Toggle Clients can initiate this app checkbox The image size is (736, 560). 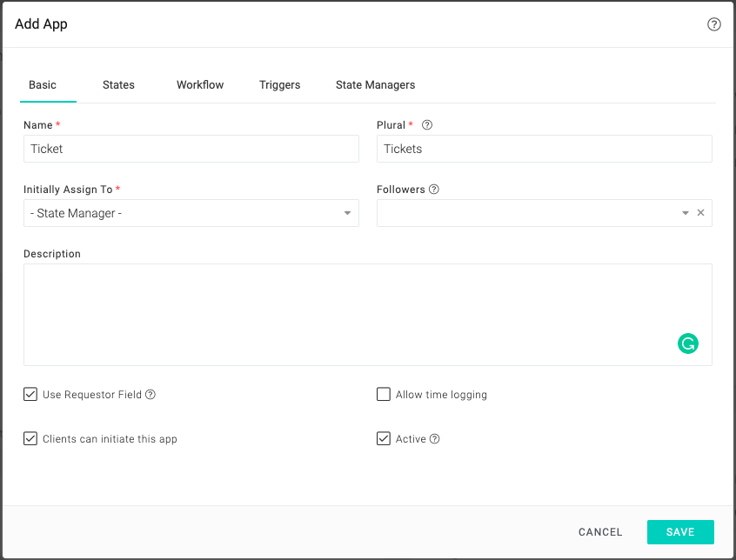point(30,439)
